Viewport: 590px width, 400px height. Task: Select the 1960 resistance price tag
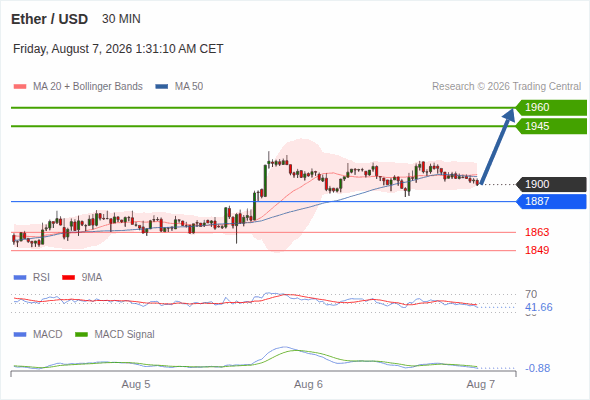point(551,108)
